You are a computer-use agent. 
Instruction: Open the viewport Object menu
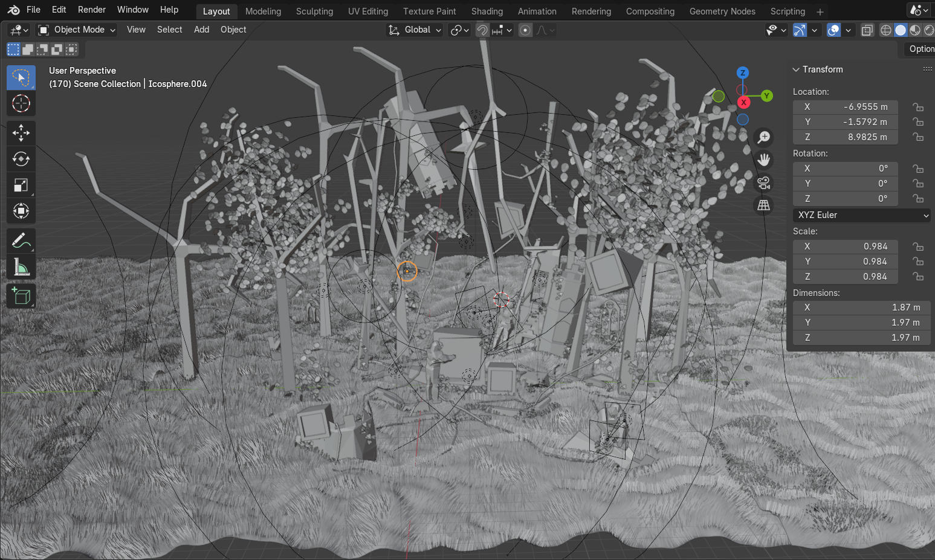pyautogui.click(x=233, y=30)
